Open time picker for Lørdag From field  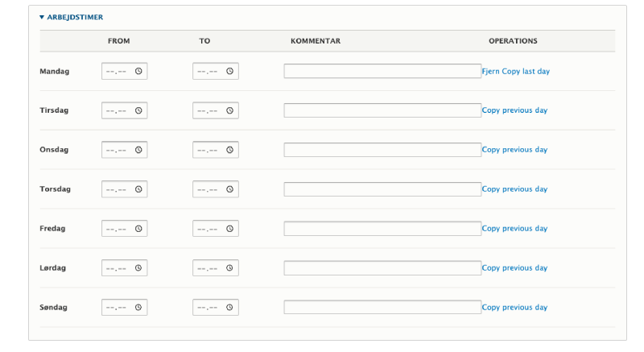[x=138, y=268]
